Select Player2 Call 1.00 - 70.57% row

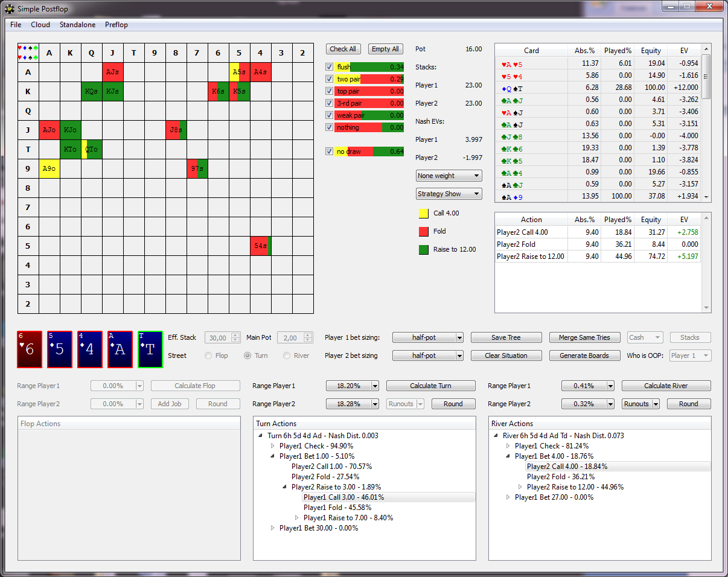[x=331, y=467]
